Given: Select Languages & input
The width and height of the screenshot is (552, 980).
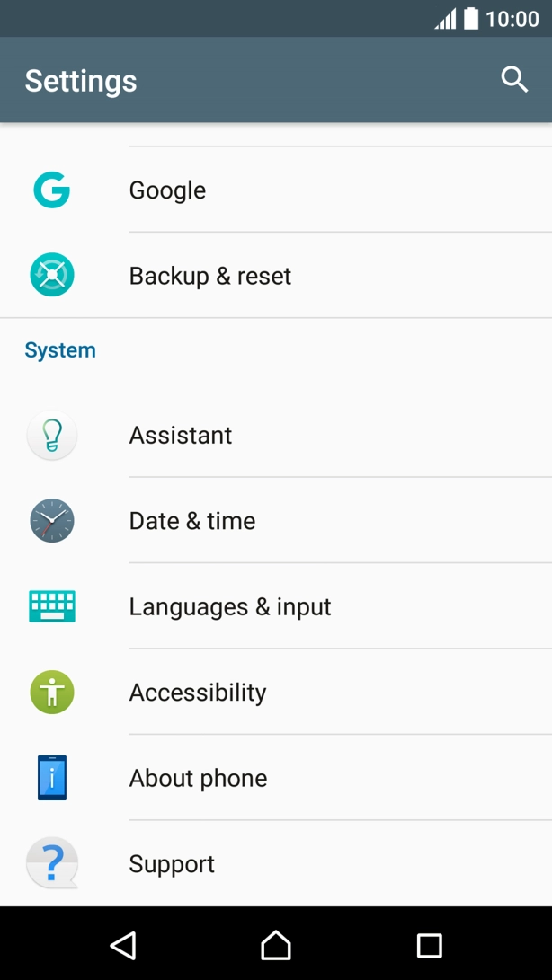Looking at the screenshot, I should point(230,607).
